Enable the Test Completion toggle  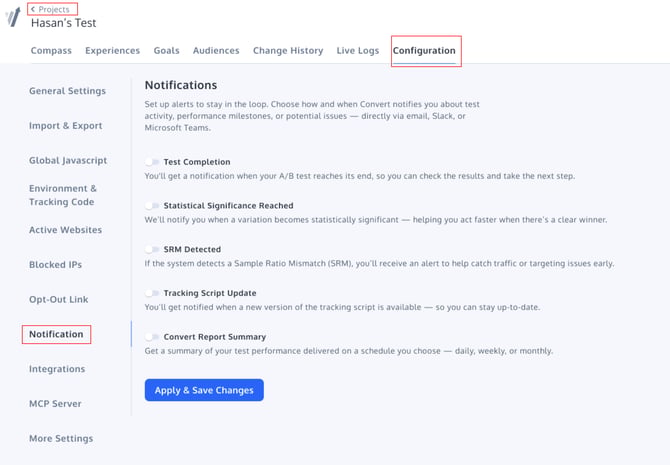click(x=152, y=162)
